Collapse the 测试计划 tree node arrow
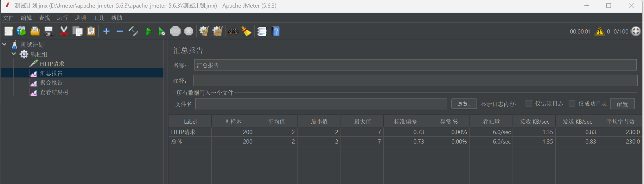 tap(4, 45)
